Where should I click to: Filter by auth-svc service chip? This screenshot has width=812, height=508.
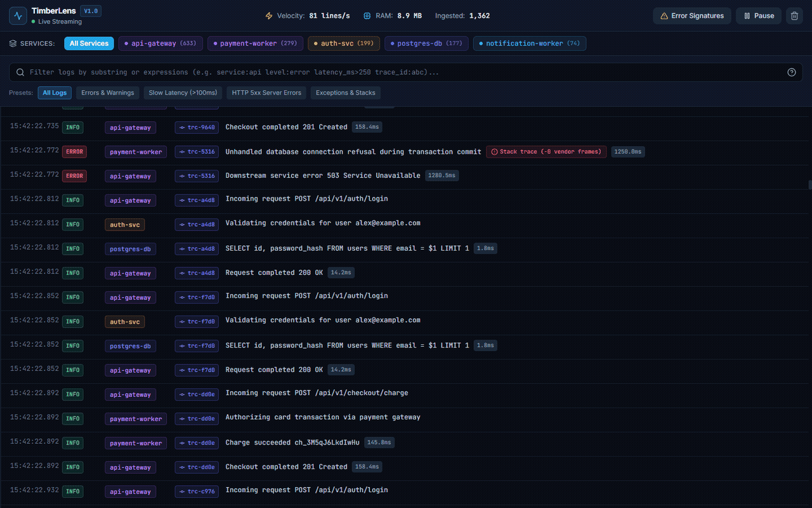pyautogui.click(x=344, y=43)
